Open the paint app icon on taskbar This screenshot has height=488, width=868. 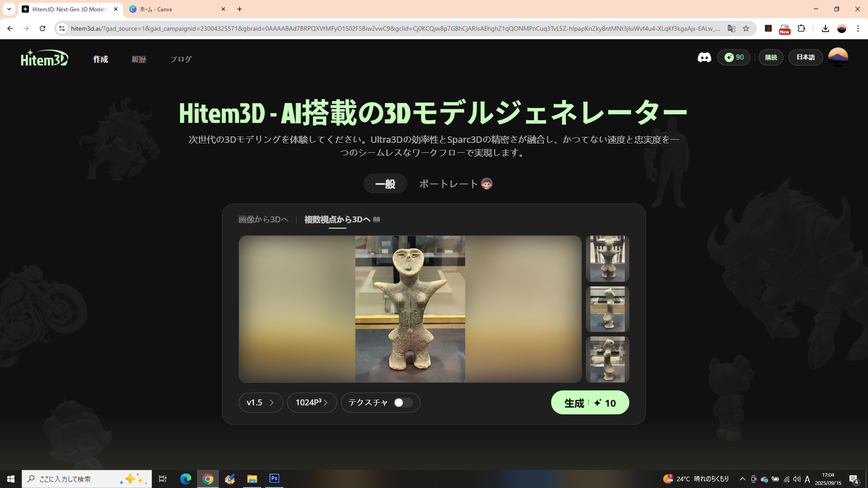[x=230, y=479]
